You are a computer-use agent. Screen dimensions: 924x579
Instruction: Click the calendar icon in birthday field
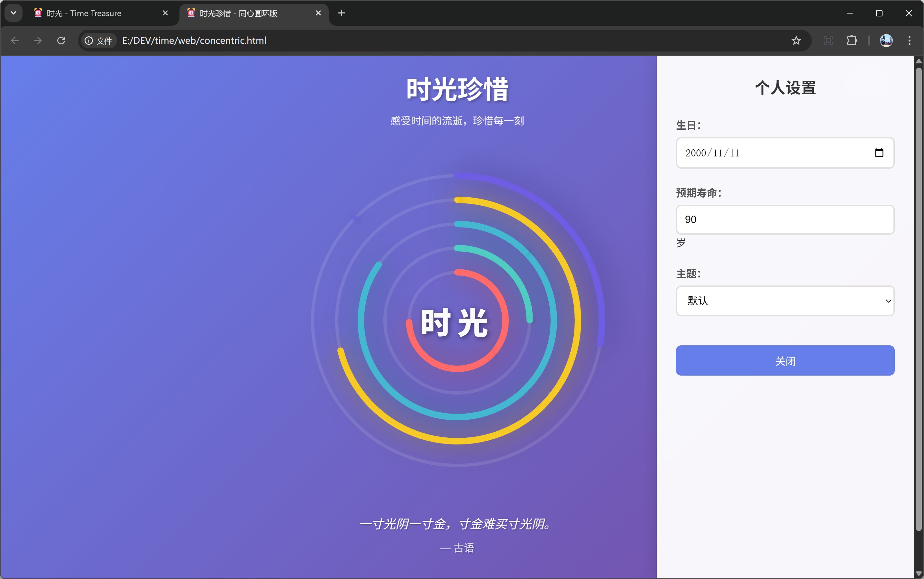click(x=879, y=153)
